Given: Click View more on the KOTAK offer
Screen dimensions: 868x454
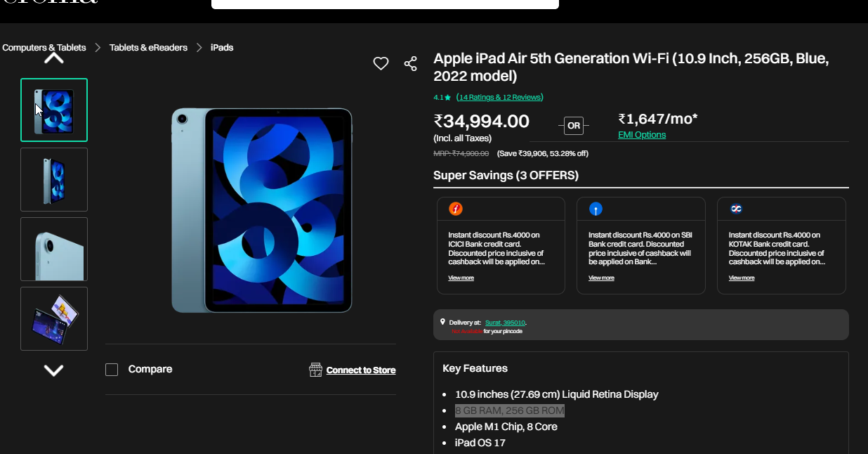Looking at the screenshot, I should point(742,278).
